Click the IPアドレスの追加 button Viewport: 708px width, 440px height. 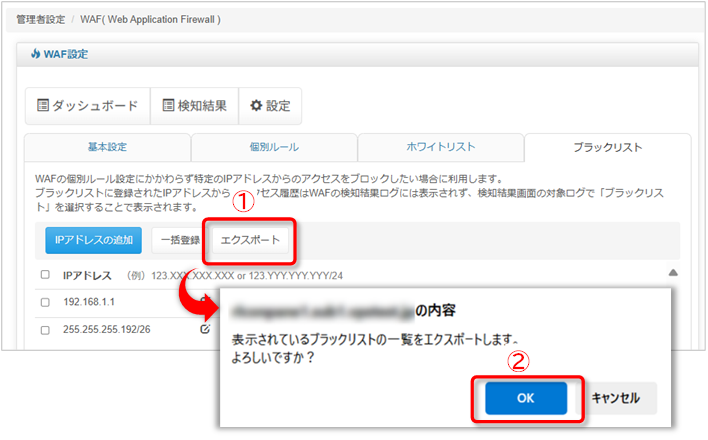[x=93, y=240]
